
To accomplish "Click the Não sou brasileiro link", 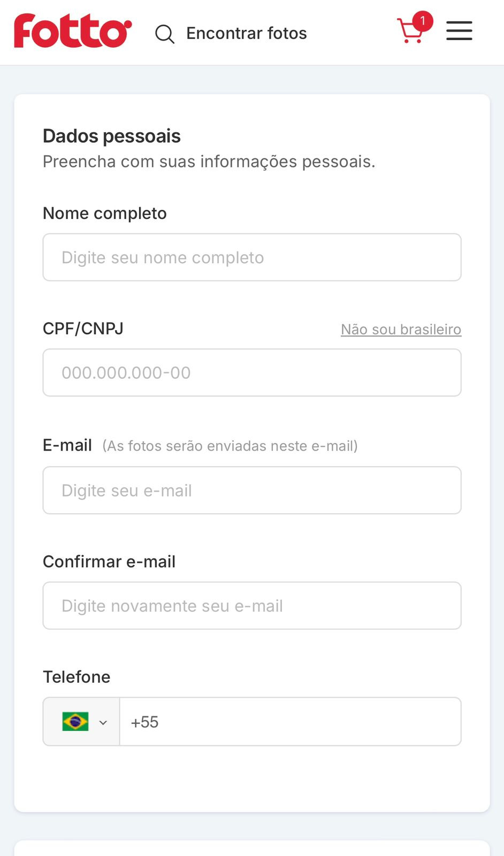I will [401, 330].
